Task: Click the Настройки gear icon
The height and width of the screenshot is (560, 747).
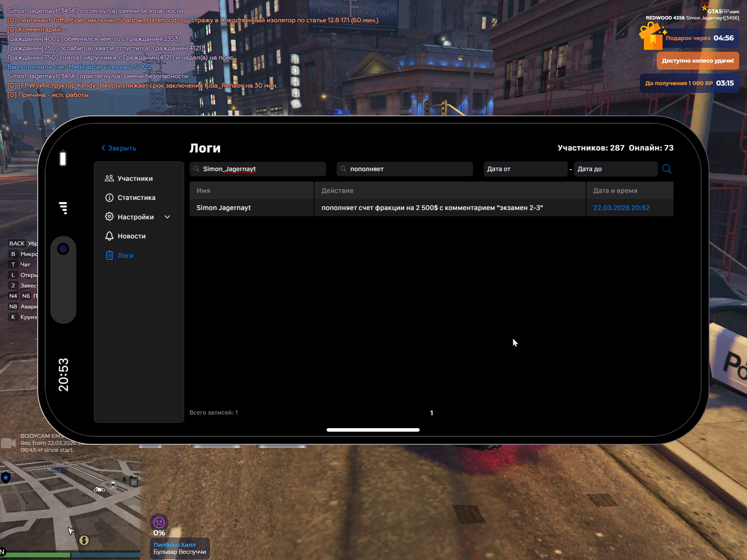Action: pyautogui.click(x=109, y=217)
